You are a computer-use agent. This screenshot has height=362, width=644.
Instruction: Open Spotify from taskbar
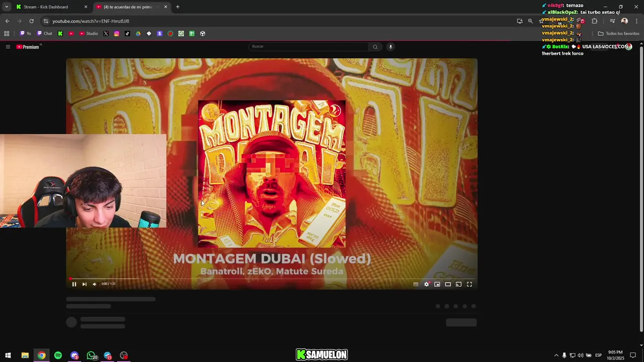(x=58, y=355)
